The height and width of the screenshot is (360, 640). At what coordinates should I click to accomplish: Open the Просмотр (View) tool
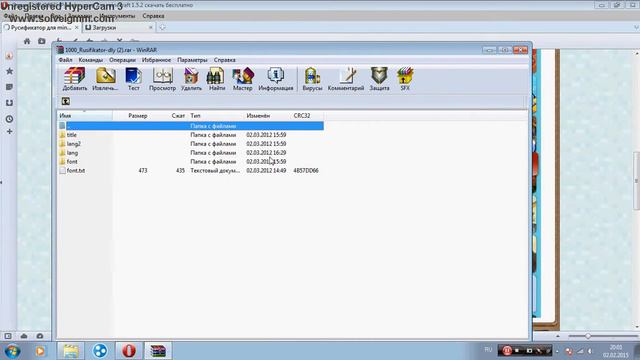162,79
